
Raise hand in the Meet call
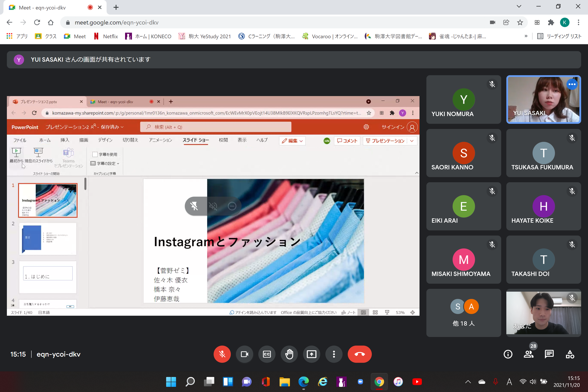click(289, 354)
